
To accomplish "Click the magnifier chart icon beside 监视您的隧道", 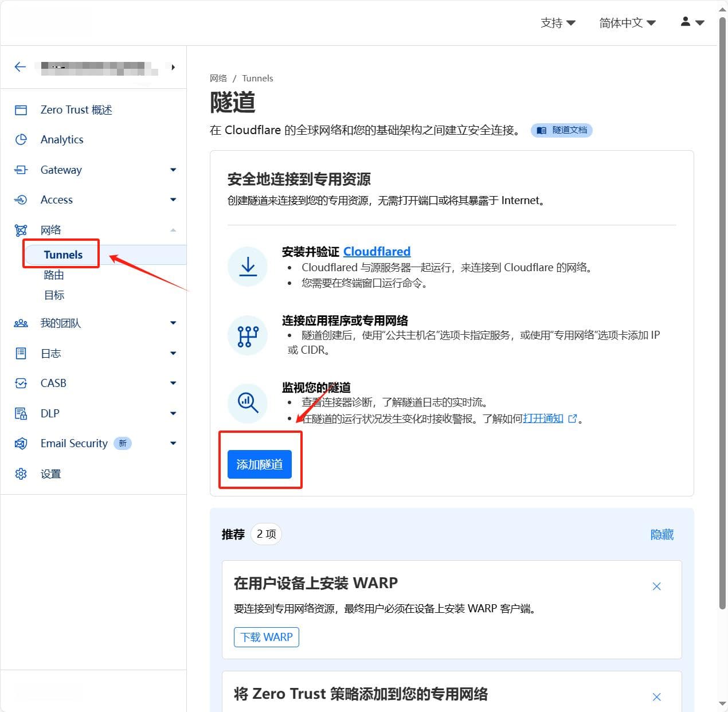I will pos(248,403).
